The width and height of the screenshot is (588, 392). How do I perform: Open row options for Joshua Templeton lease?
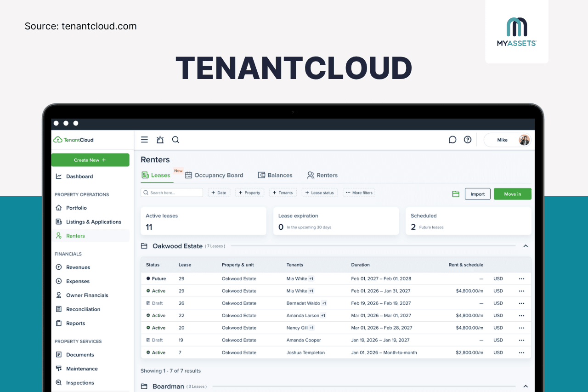(521, 352)
